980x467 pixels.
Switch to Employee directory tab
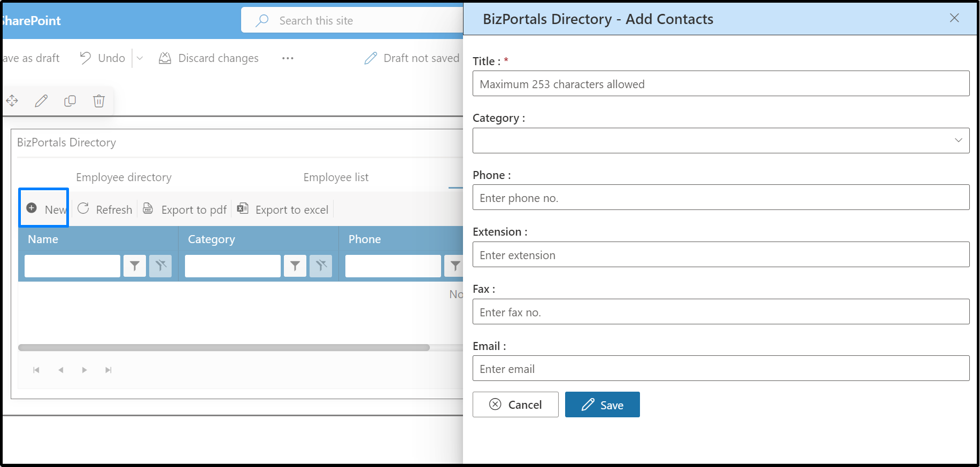(x=124, y=177)
